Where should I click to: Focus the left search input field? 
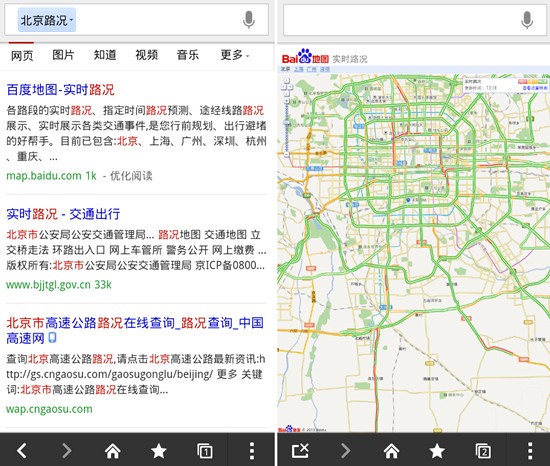click(x=136, y=20)
